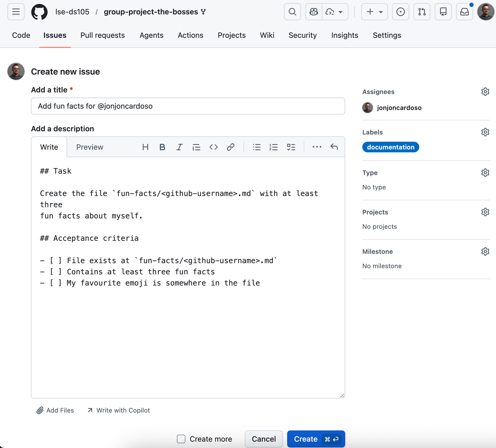Open the Assignees settings gear

[485, 92]
